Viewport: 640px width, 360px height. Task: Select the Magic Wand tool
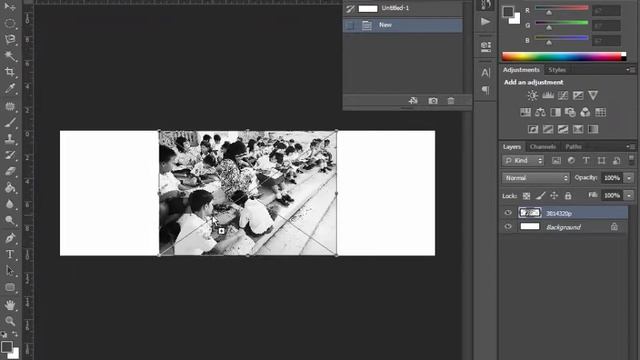(x=10, y=56)
